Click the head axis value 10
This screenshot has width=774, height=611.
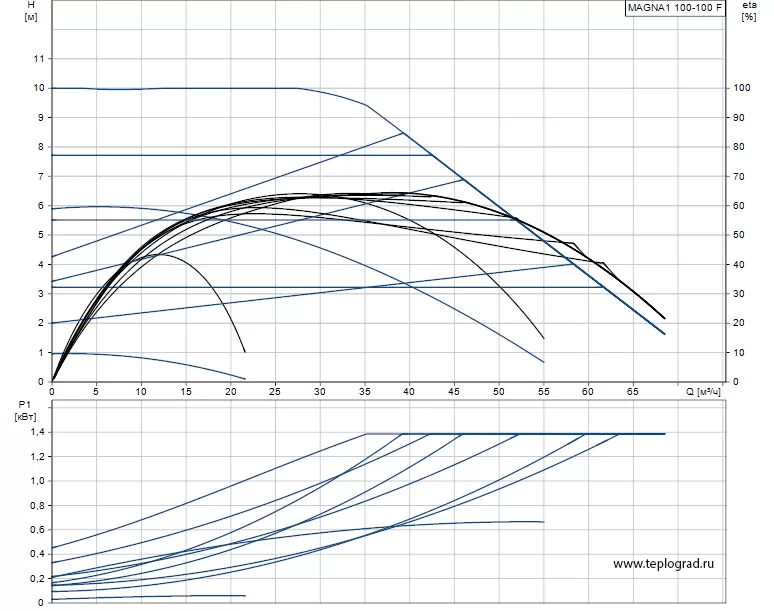tap(39, 88)
